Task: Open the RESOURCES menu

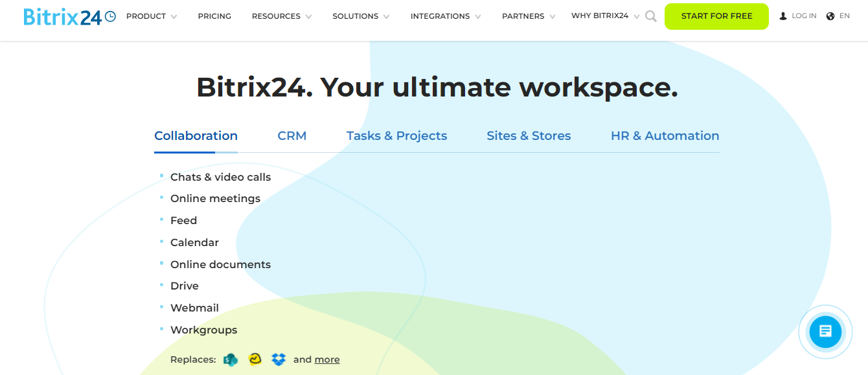Action: coord(276,16)
